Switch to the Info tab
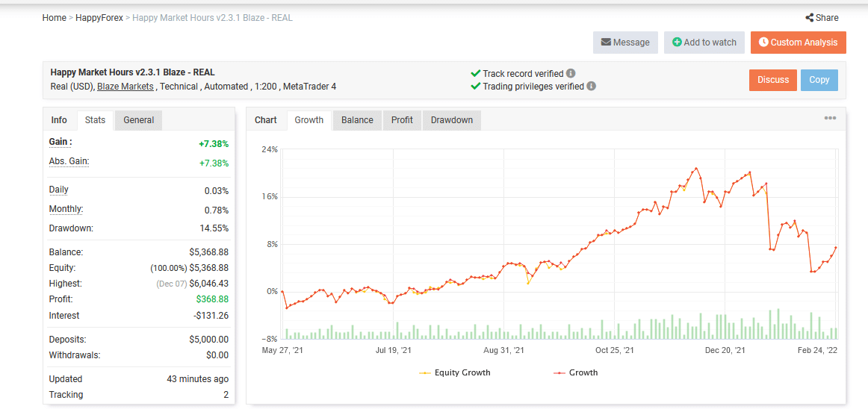Screen dimensions: 868x409 pyautogui.click(x=59, y=120)
